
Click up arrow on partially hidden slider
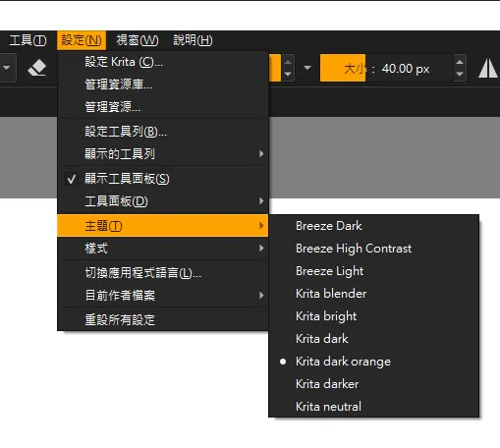pos(288,62)
